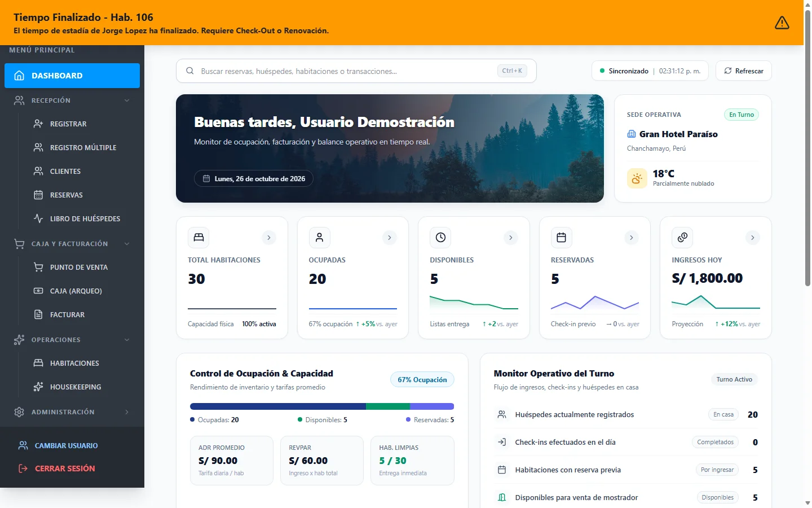The width and height of the screenshot is (812, 508).
Task: Click the check-in arrow icon for Check-ins efectuados
Action: click(x=501, y=442)
